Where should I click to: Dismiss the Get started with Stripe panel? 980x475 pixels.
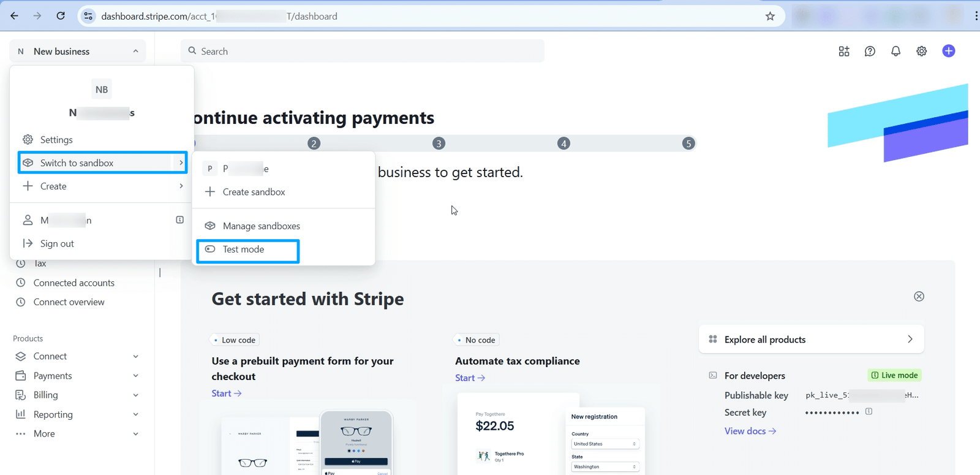919,297
